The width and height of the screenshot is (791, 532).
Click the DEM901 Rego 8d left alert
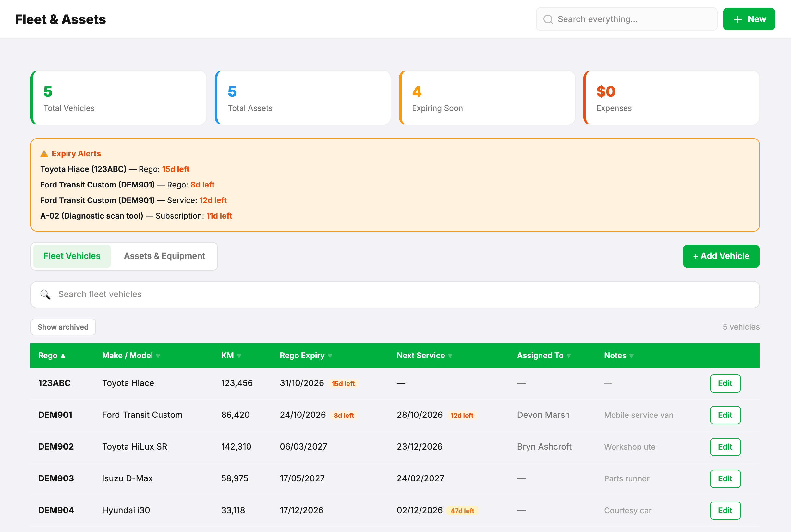click(x=127, y=185)
